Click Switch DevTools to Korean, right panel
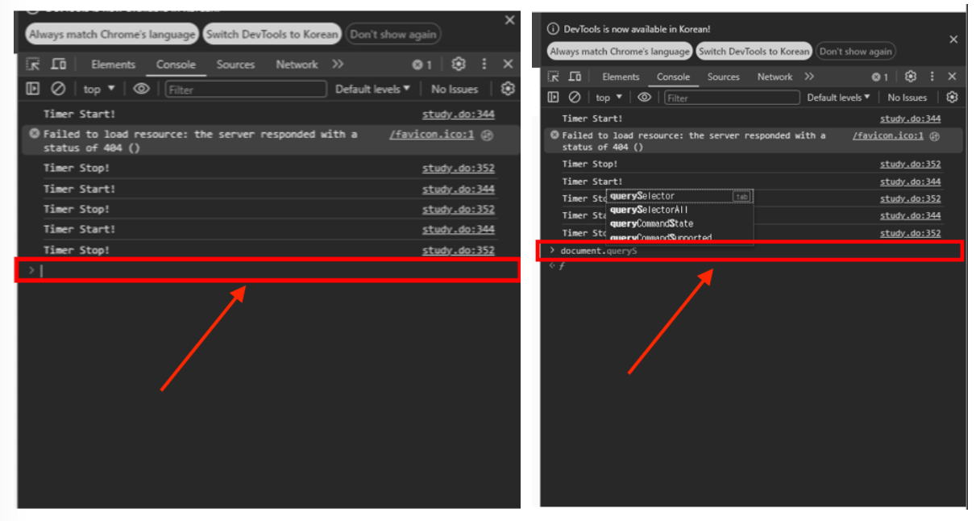Image resolution: width=980 pixels, height=521 pixels. (754, 52)
